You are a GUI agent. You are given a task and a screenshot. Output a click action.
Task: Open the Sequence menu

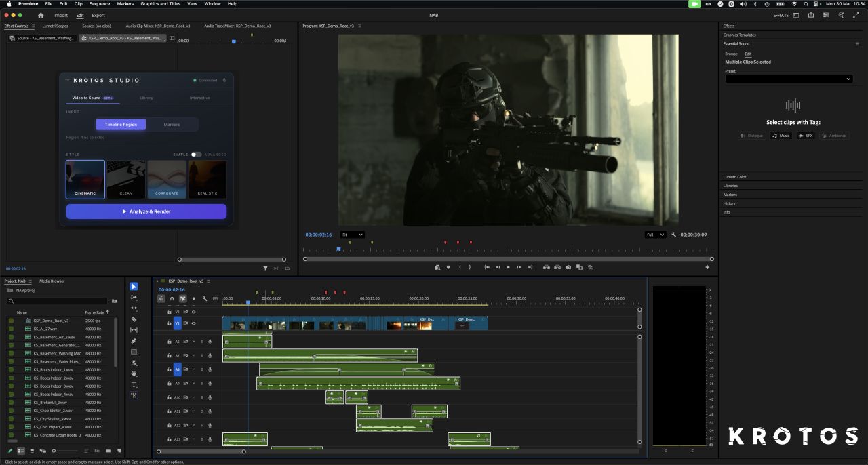100,4
